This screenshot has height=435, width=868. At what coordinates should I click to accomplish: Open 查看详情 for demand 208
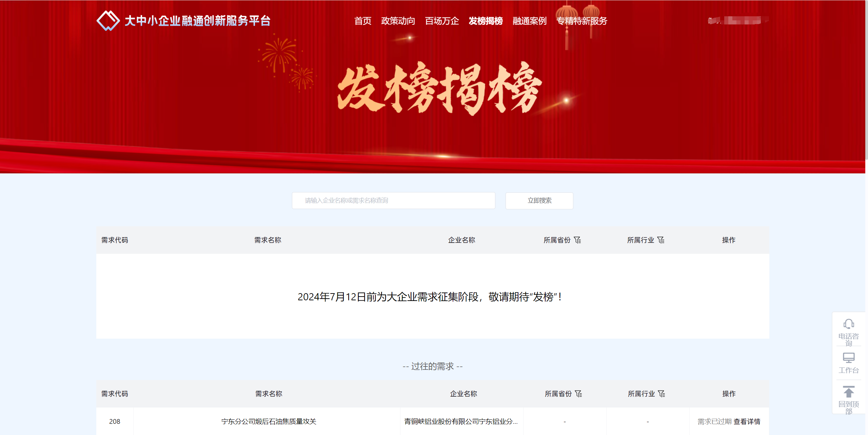[x=747, y=421]
